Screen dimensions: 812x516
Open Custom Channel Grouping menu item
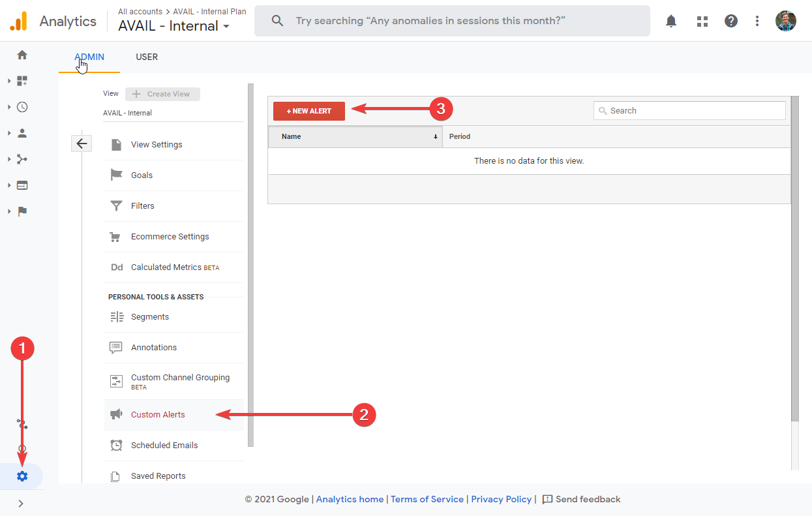(173, 382)
